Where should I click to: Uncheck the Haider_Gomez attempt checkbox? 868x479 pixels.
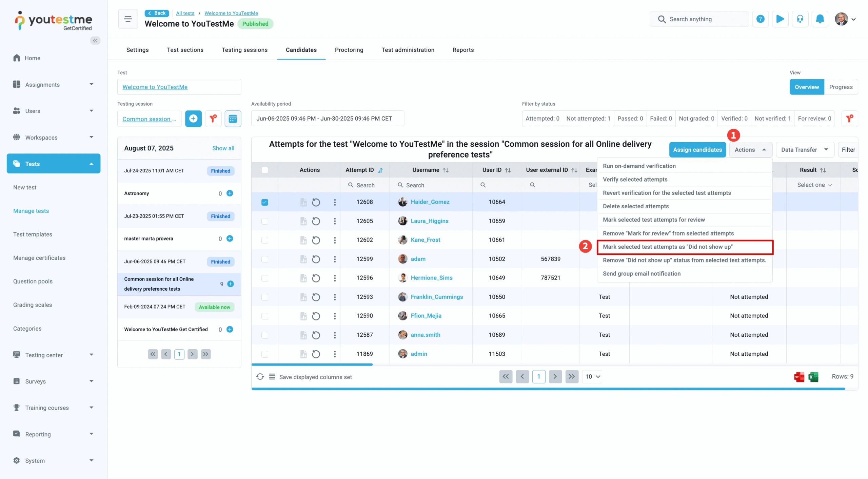tap(265, 202)
